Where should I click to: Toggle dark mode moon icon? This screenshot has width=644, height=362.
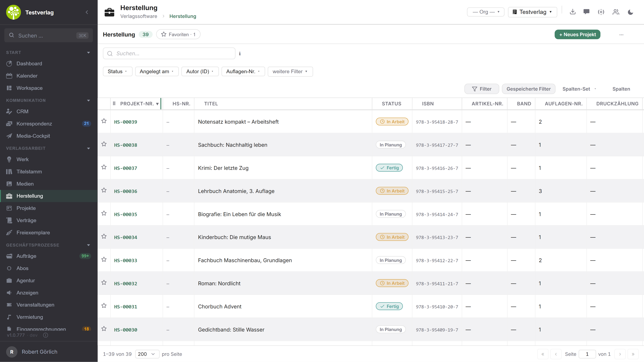click(x=631, y=12)
